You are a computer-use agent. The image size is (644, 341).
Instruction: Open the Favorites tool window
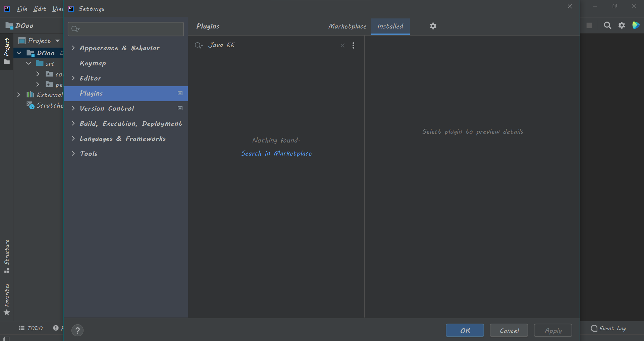(7, 299)
